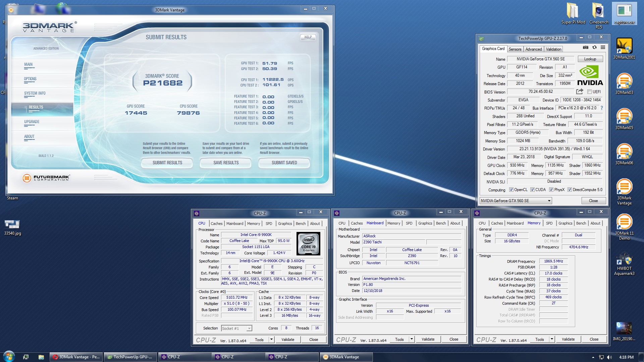Toggle the UEFI checkbox in GPU-Z

point(589,92)
